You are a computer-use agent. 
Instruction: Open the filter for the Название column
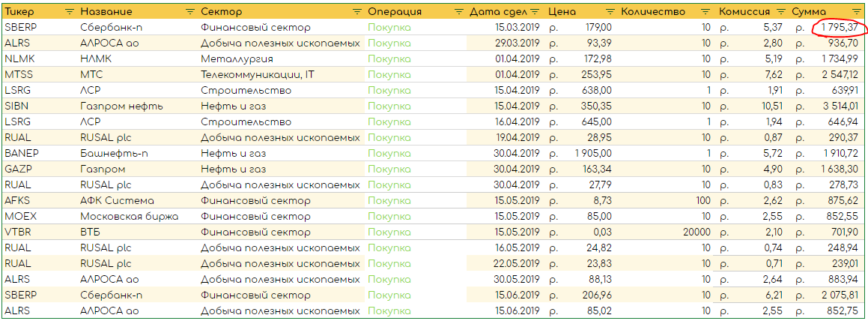coord(190,12)
